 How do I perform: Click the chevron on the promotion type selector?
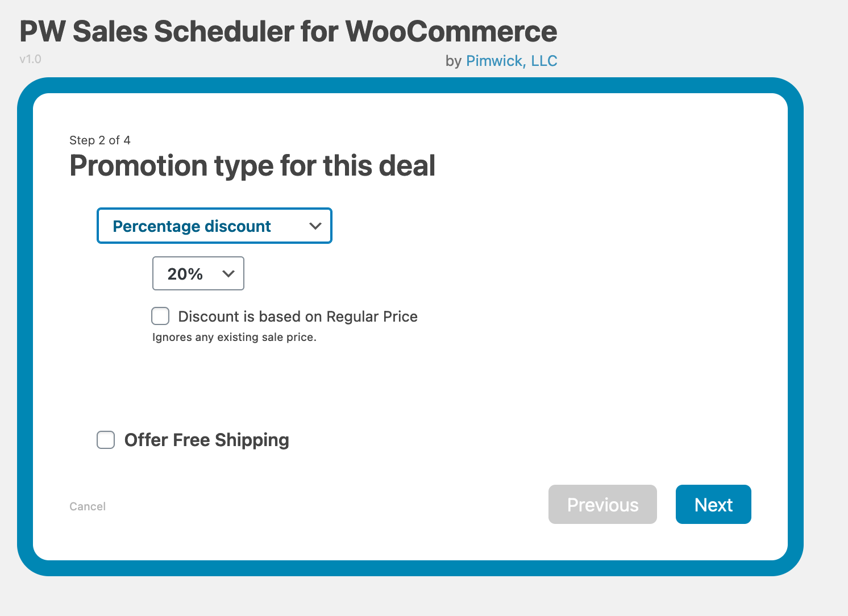coord(315,226)
